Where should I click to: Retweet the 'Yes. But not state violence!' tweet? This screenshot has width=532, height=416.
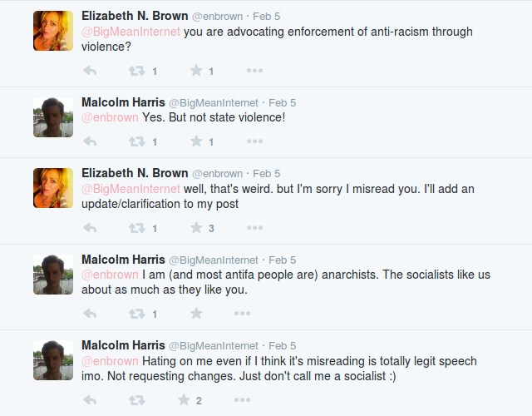(x=136, y=141)
